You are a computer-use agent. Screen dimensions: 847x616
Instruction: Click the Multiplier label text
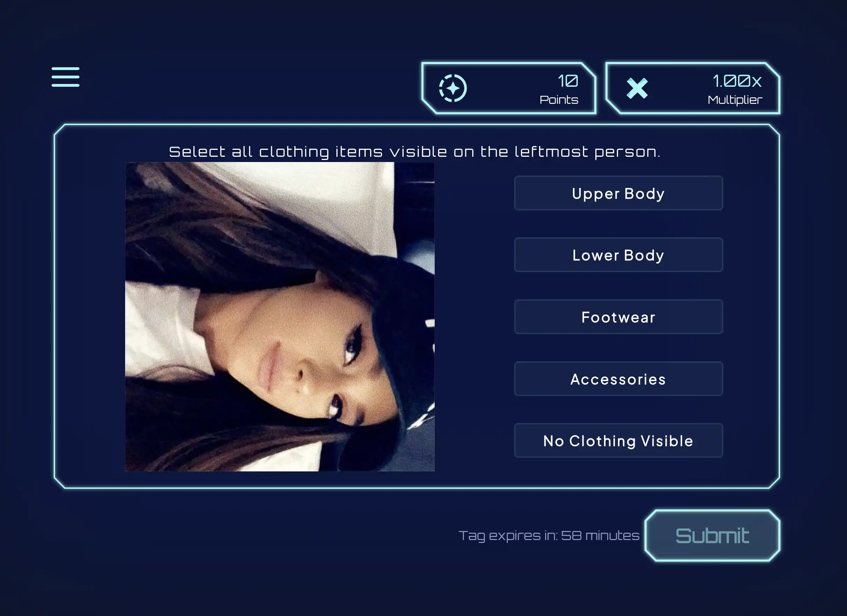(x=735, y=100)
